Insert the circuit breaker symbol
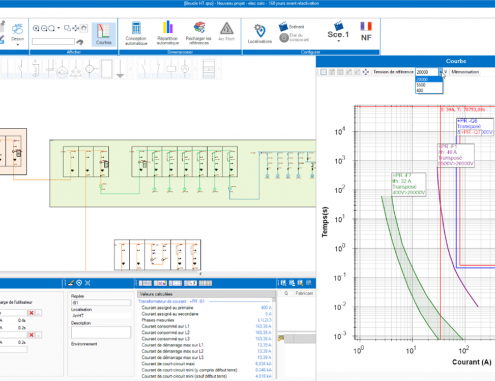 pyautogui.click(x=36, y=69)
